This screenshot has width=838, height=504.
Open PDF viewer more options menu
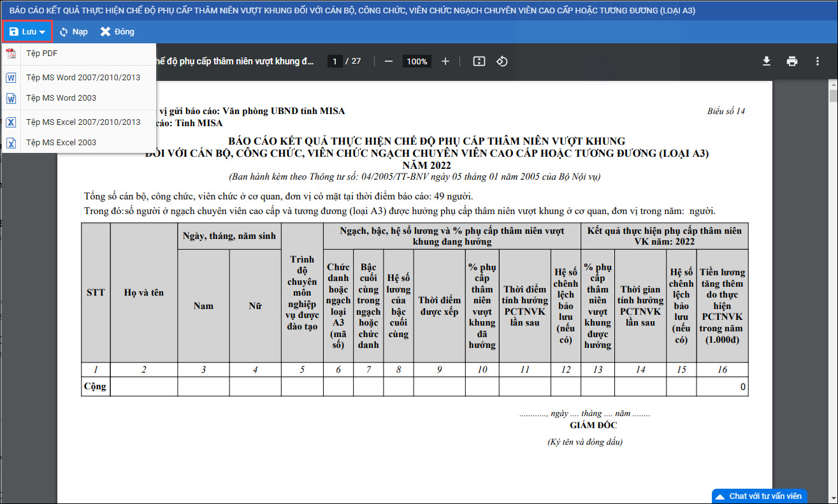(818, 61)
